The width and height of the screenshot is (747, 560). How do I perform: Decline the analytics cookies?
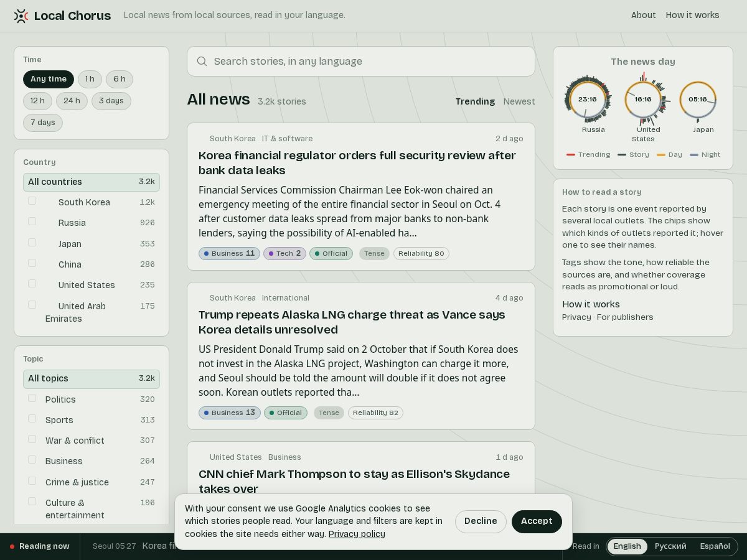[x=481, y=521]
